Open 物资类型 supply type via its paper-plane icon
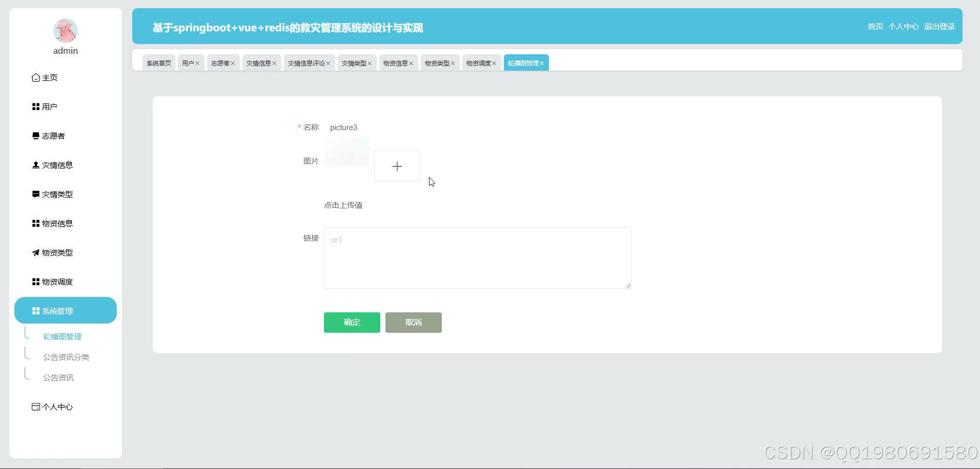This screenshot has width=980, height=469. point(35,252)
